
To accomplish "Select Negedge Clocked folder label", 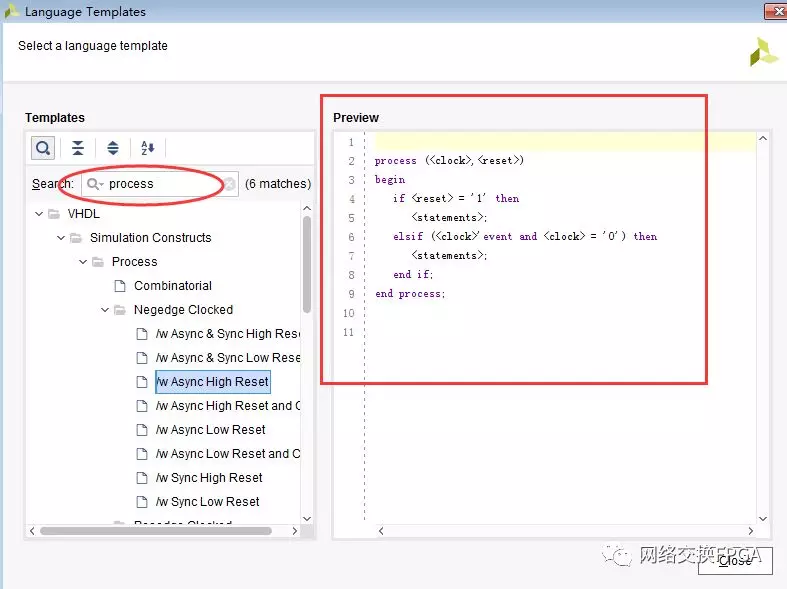I will (x=183, y=310).
